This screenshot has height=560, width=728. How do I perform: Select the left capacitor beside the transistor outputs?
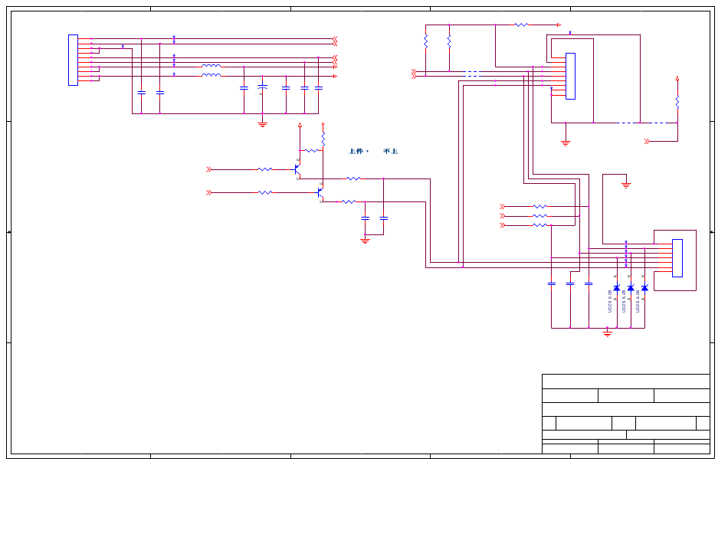tap(365, 218)
